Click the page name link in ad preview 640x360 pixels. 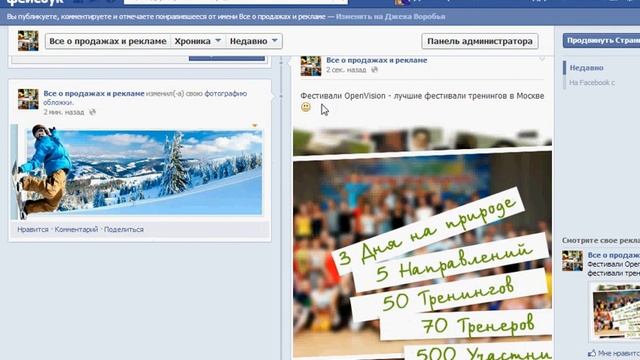click(614, 255)
